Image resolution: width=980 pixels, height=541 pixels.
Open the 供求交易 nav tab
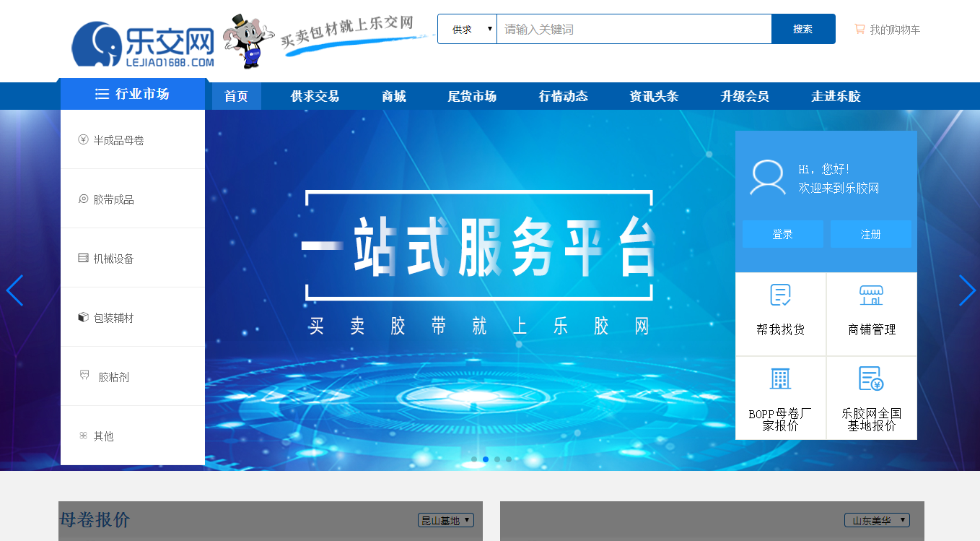pos(315,96)
